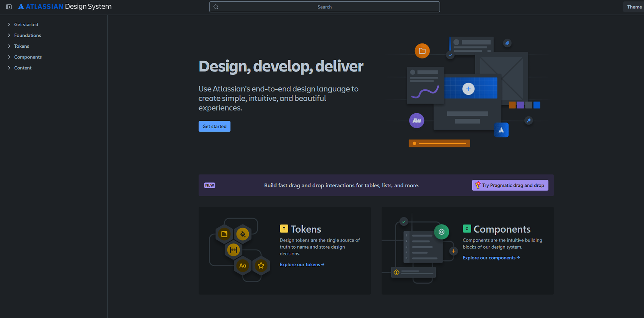Click the yellow T Tokens badge icon

pyautogui.click(x=284, y=229)
